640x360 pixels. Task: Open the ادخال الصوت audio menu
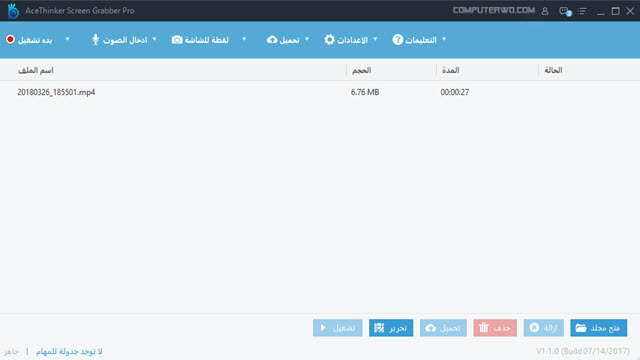124,40
